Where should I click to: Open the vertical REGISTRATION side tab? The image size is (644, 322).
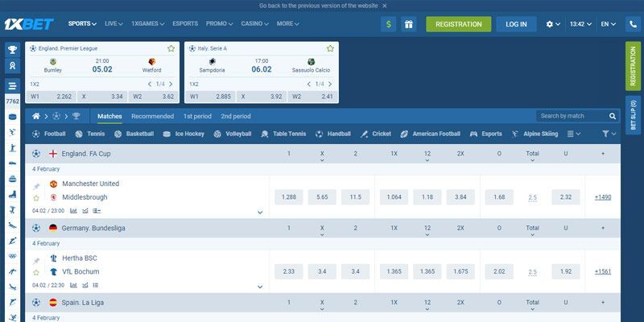pos(633,66)
